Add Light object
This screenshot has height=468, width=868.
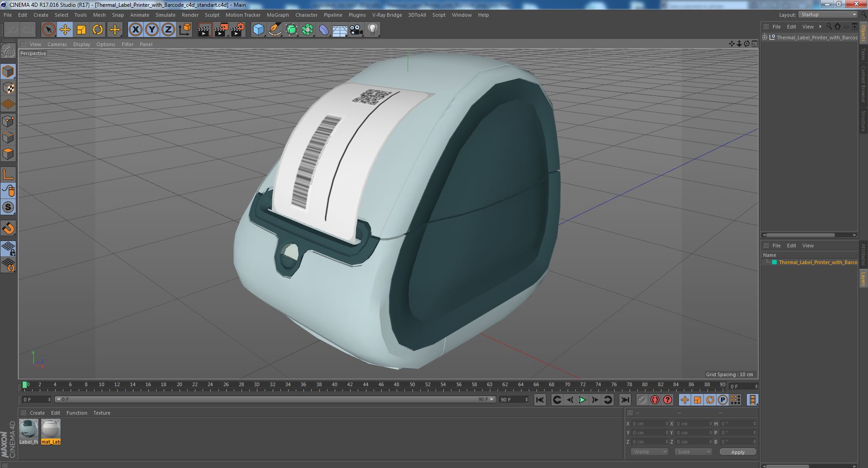point(372,30)
